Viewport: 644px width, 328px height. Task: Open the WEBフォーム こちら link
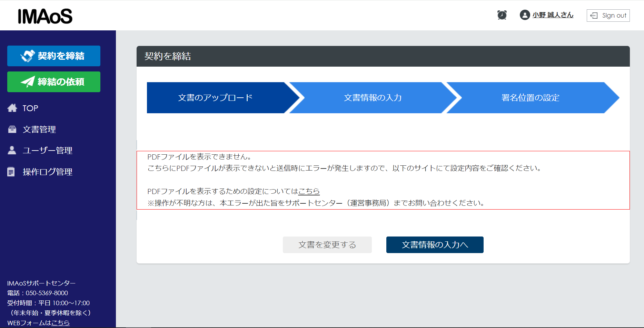60,323
